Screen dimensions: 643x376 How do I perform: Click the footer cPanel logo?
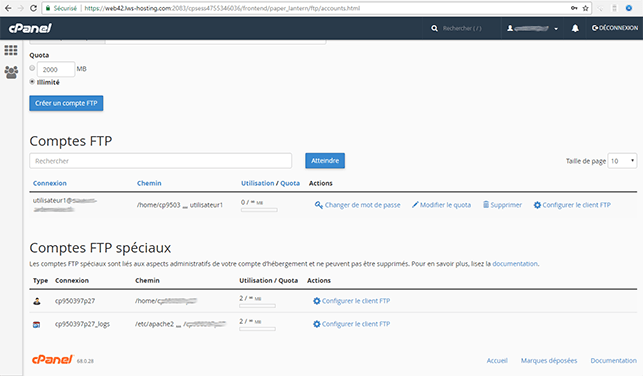pyautogui.click(x=52, y=360)
